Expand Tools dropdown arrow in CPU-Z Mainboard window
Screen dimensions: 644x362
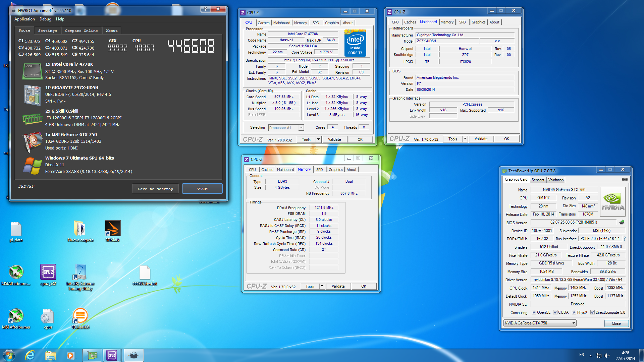(465, 139)
